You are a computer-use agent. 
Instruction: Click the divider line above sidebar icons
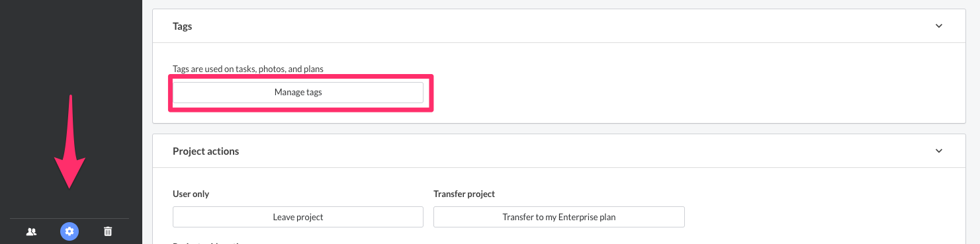[x=69, y=219]
